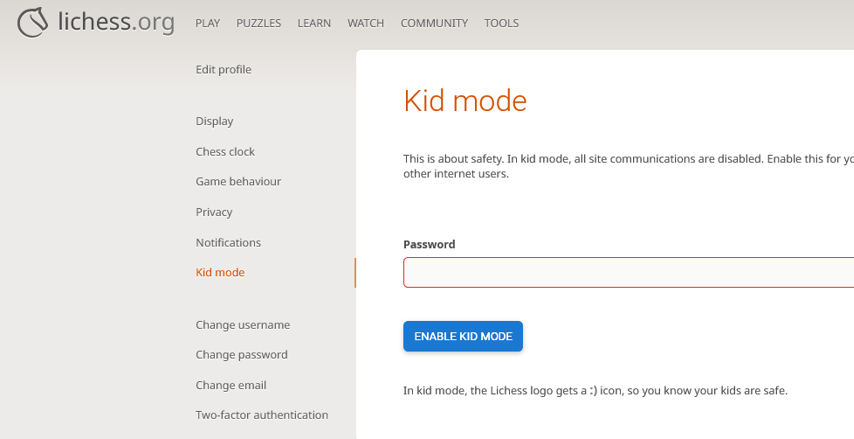This screenshot has height=439, width=854.
Task: Open Change email page
Action: pos(231,385)
